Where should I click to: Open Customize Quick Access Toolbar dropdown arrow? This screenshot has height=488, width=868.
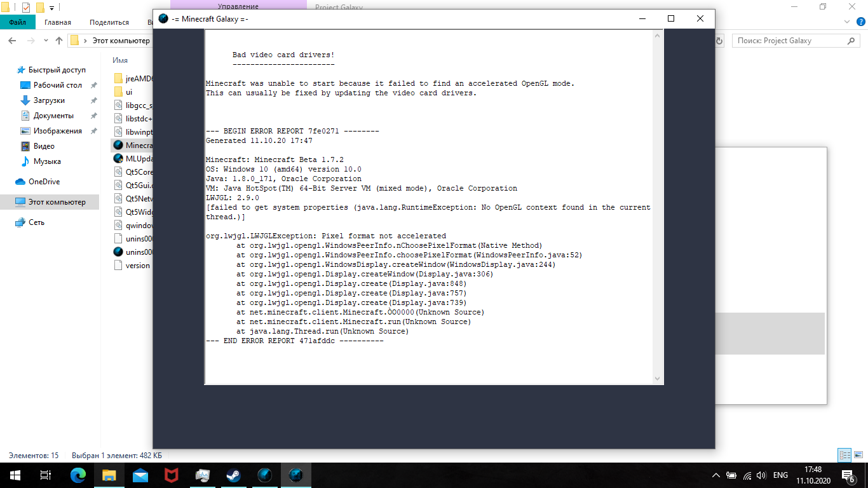[x=52, y=8]
